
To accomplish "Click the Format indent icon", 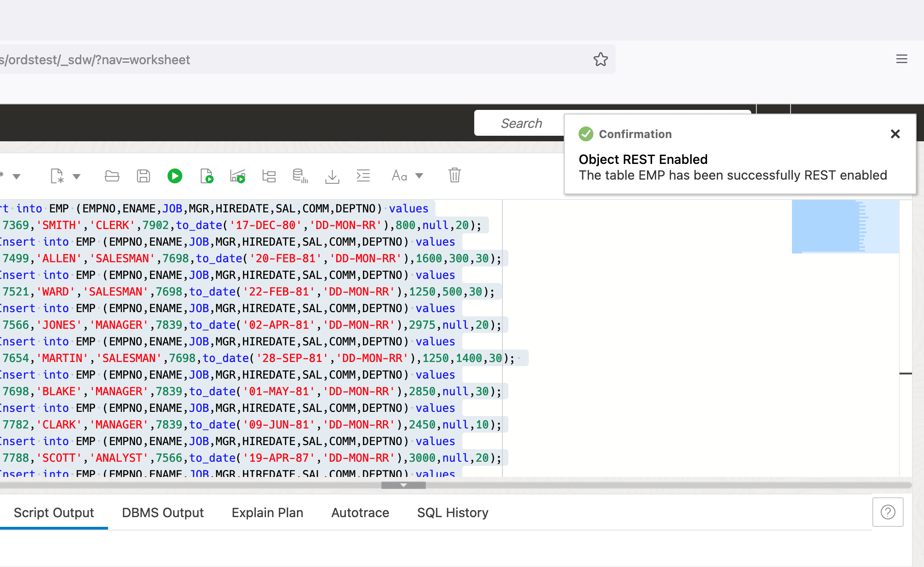I will point(363,176).
